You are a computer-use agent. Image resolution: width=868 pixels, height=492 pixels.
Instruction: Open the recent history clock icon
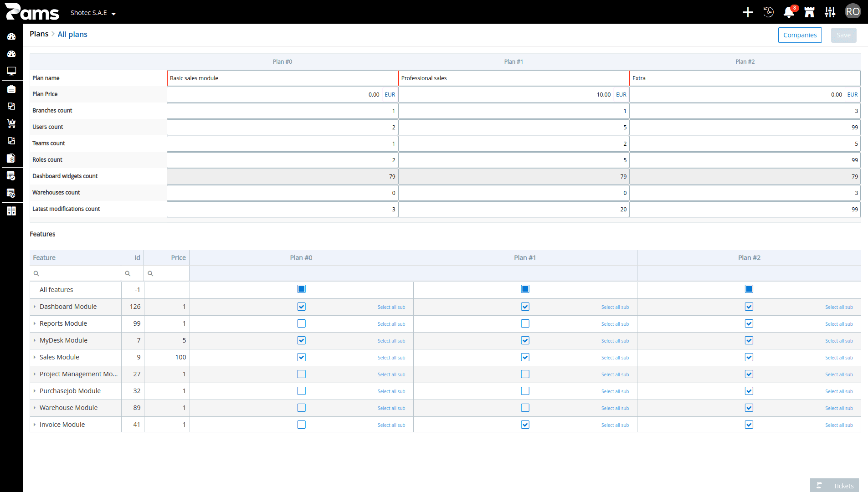769,12
